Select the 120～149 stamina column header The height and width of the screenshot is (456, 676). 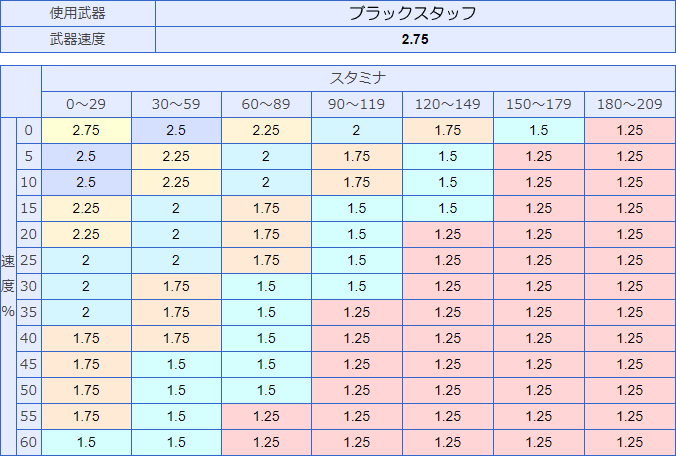(448, 104)
